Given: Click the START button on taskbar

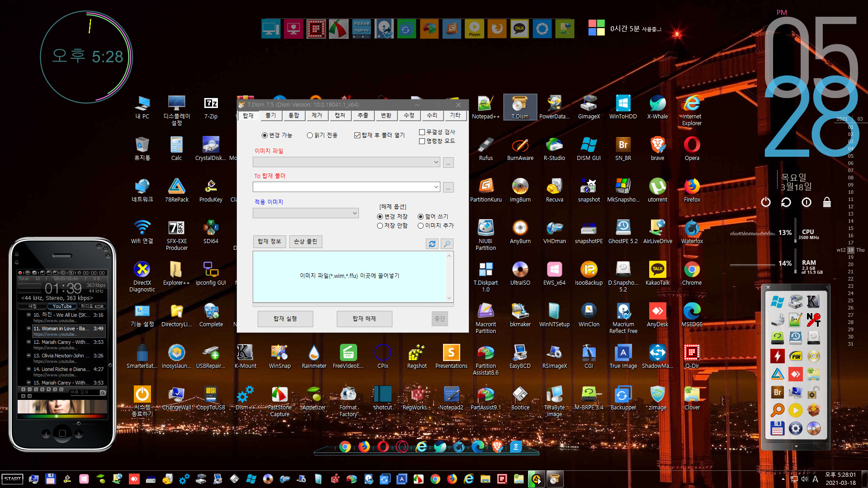Looking at the screenshot, I should [x=13, y=479].
